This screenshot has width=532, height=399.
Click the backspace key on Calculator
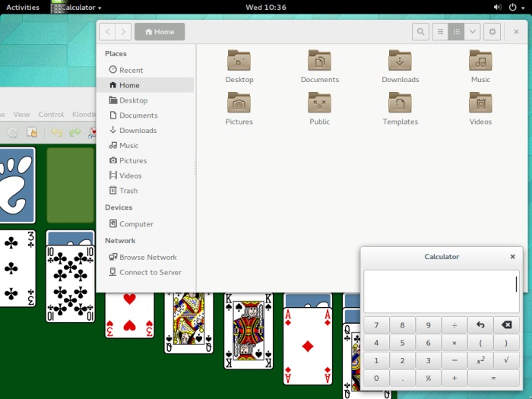[506, 325]
